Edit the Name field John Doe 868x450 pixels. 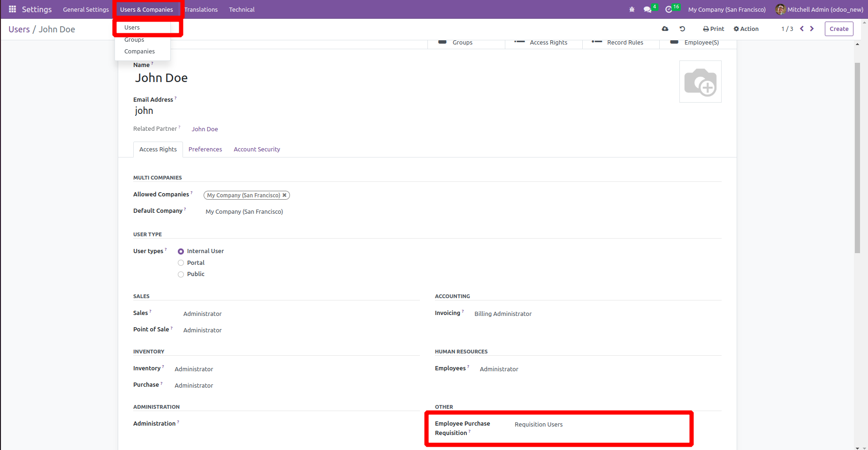tap(161, 78)
